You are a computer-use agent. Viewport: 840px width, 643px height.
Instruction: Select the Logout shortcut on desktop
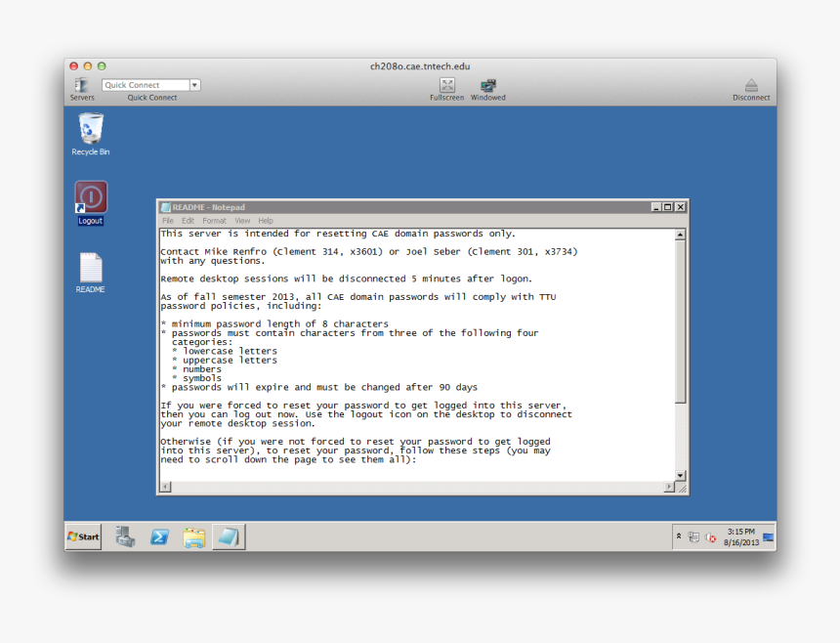click(91, 198)
